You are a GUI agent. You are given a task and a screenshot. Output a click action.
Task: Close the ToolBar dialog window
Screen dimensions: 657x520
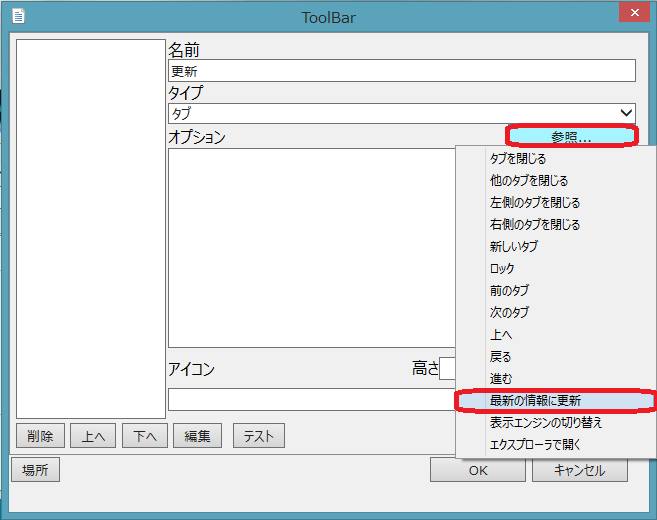click(x=631, y=14)
